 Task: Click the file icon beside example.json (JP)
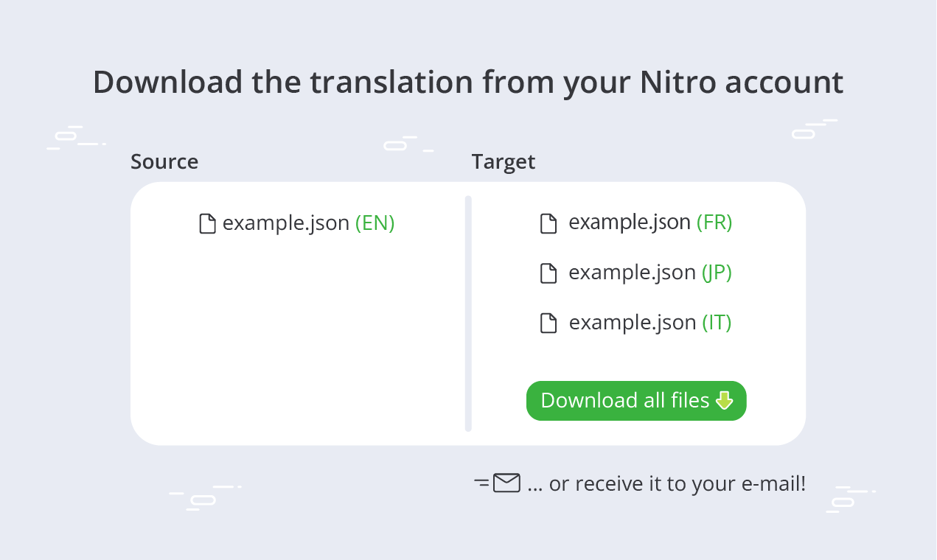coord(548,273)
